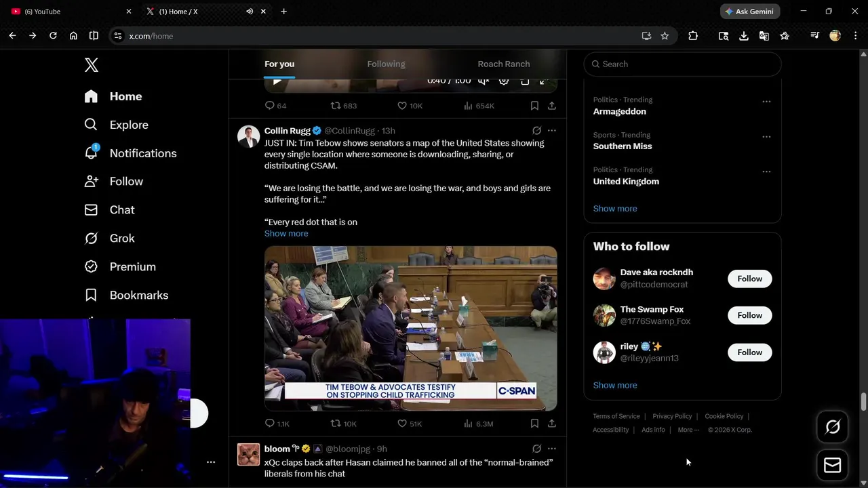This screenshot has height=488, width=868.
Task: Open more options on bloom post
Action: pyautogui.click(x=552, y=449)
